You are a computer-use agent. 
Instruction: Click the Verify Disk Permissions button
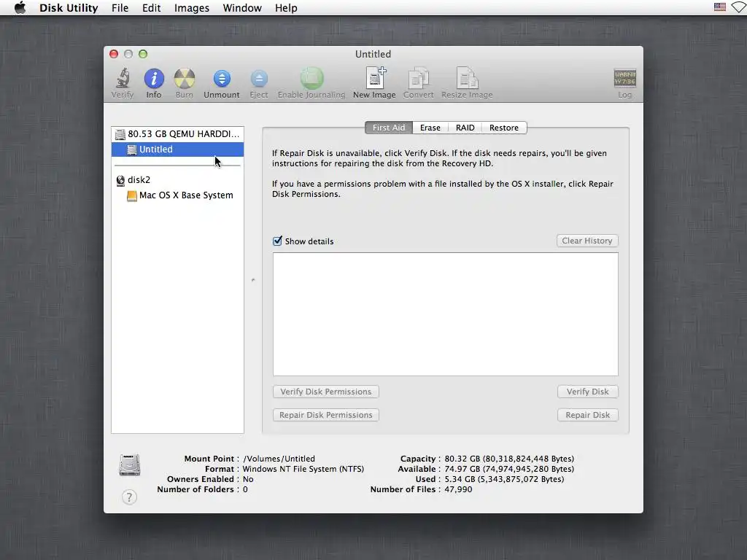click(326, 392)
